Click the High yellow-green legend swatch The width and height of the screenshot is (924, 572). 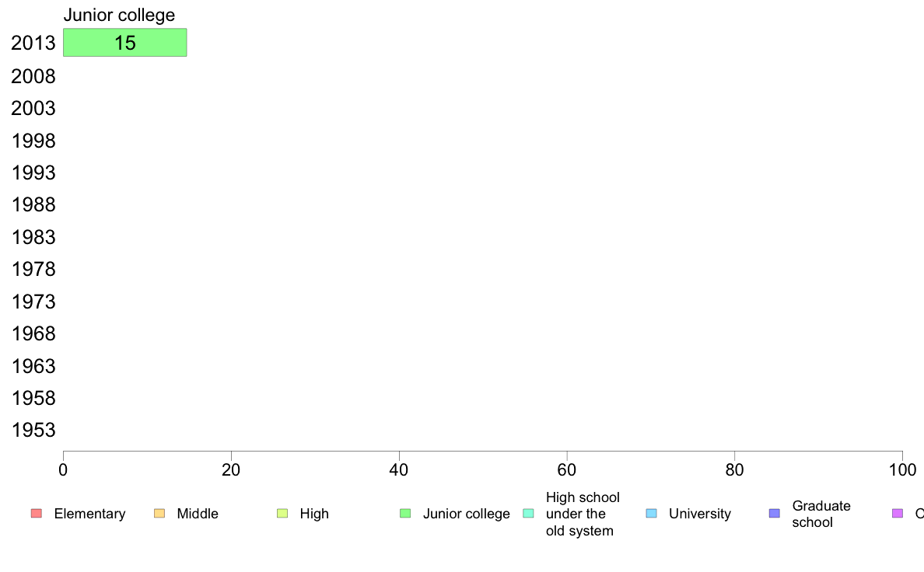tap(282, 514)
